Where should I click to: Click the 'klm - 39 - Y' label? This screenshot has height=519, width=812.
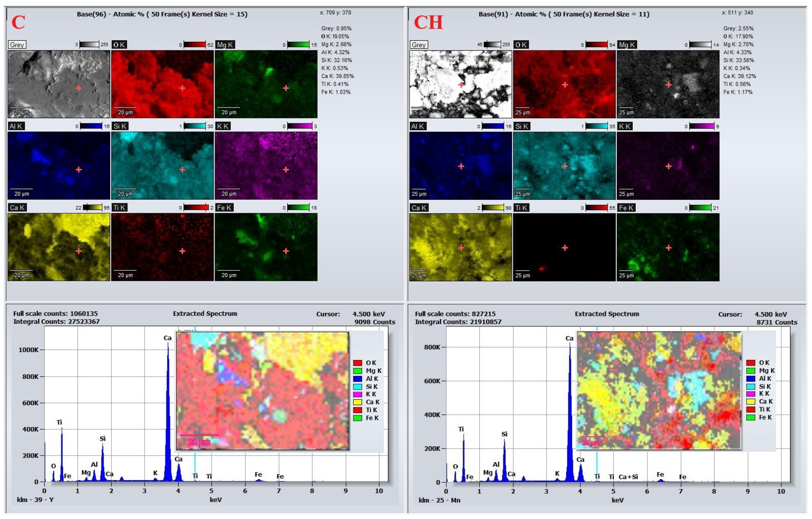[x=35, y=500]
